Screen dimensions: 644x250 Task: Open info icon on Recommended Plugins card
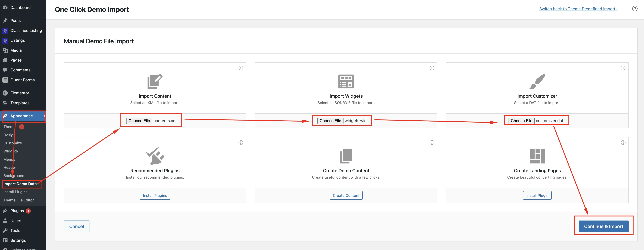(240, 142)
